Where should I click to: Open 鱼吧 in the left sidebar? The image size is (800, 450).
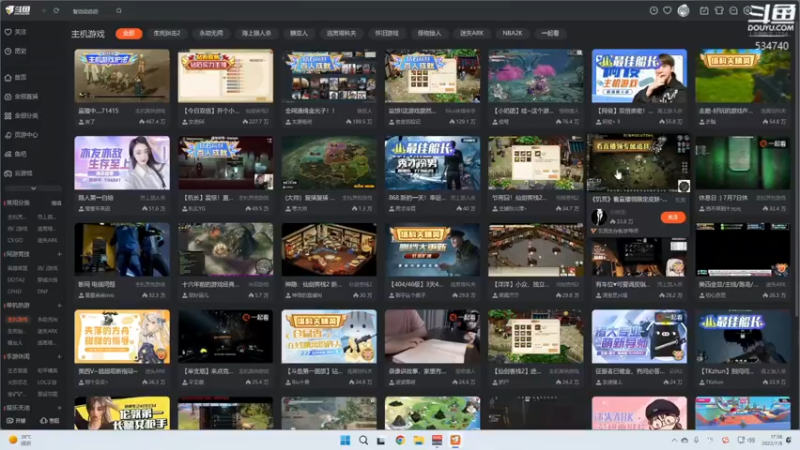point(16,154)
